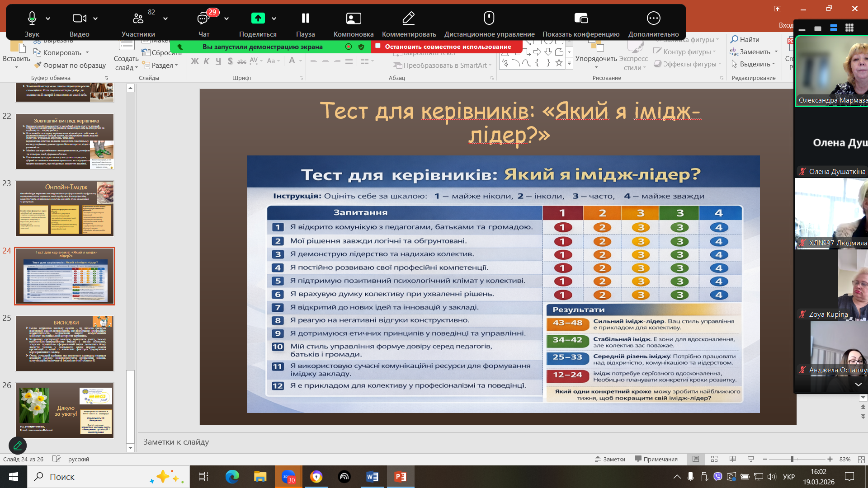Pause screen sharing with Пауза
This screenshot has width=868, height=488.
[x=305, y=19]
